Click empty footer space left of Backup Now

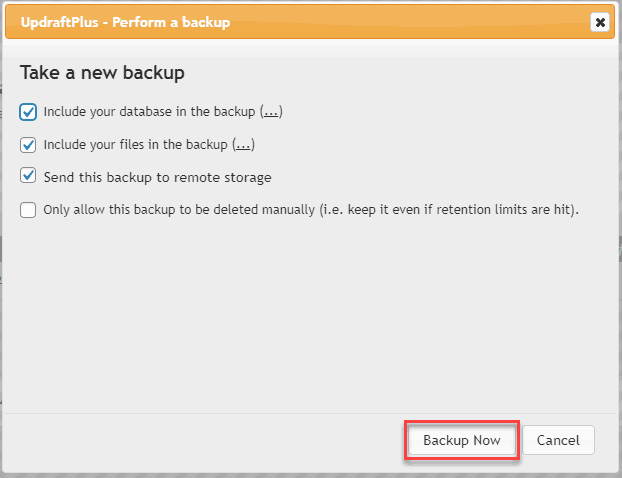(198, 440)
